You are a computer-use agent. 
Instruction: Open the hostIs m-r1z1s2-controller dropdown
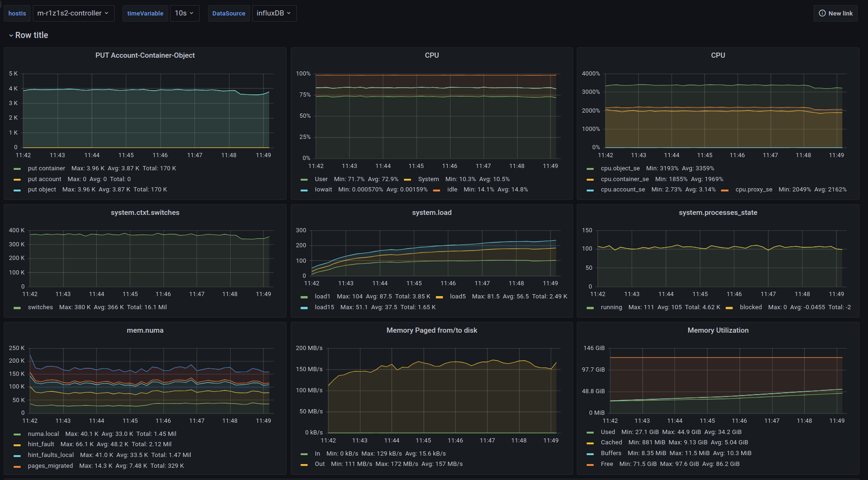73,13
